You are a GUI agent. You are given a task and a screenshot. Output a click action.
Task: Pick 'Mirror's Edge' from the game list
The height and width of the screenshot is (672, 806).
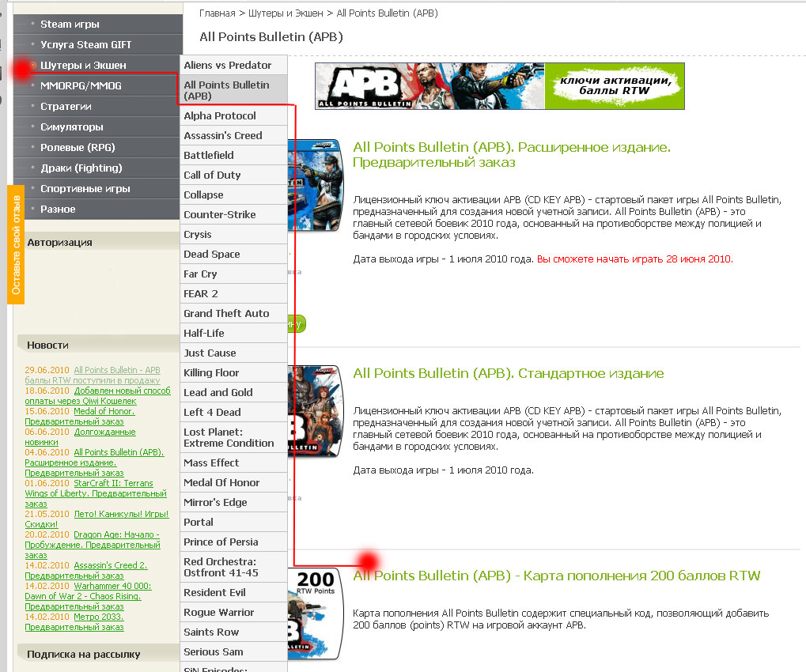tap(215, 503)
